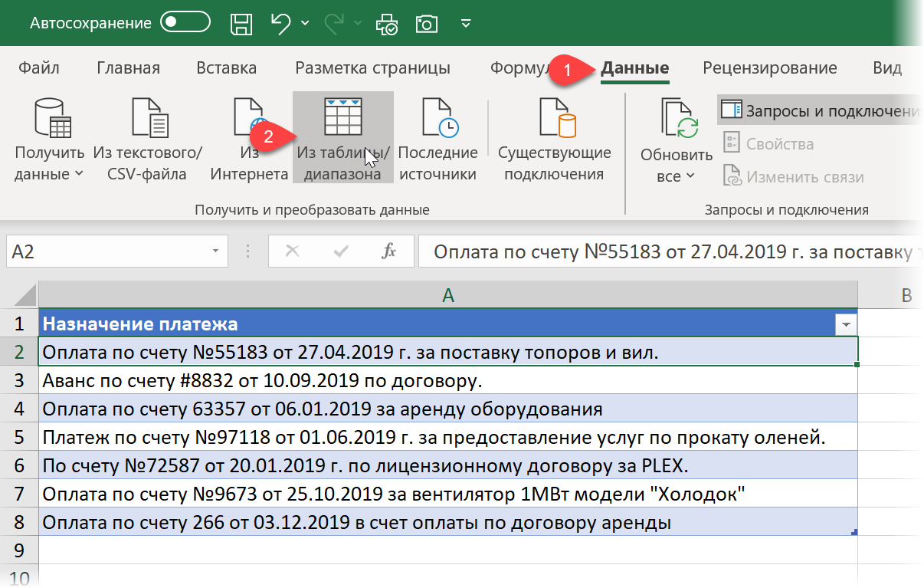
Task: Click the quick print preview icon
Action: point(387,25)
